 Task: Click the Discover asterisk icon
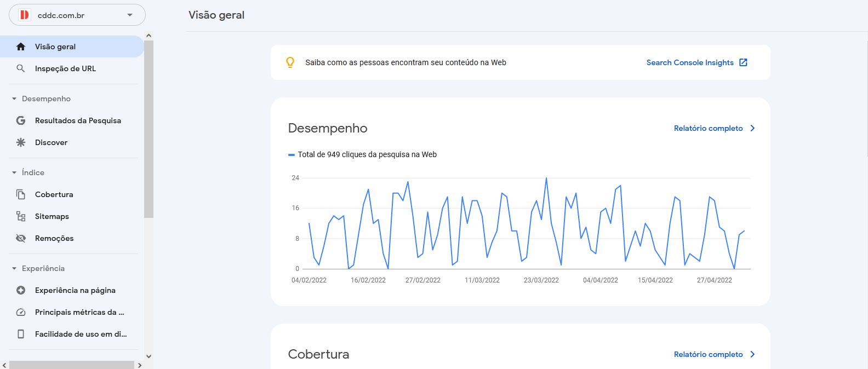(21, 142)
